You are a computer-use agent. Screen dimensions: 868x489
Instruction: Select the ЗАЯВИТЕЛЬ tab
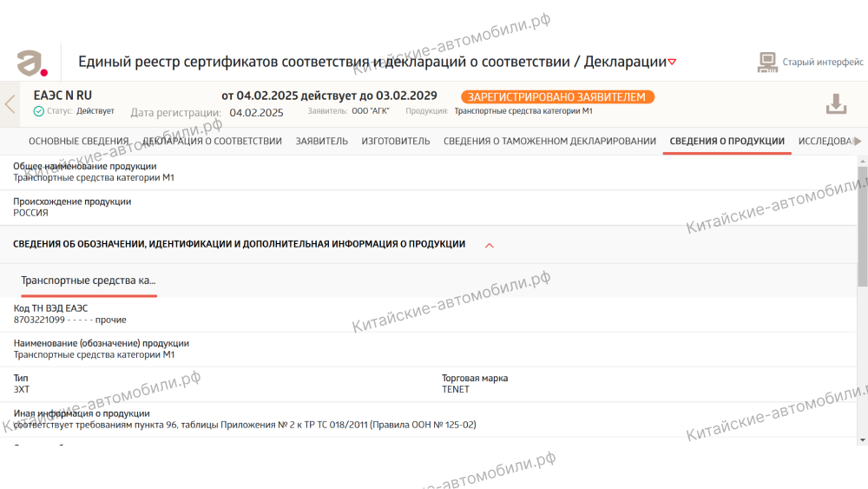point(322,142)
